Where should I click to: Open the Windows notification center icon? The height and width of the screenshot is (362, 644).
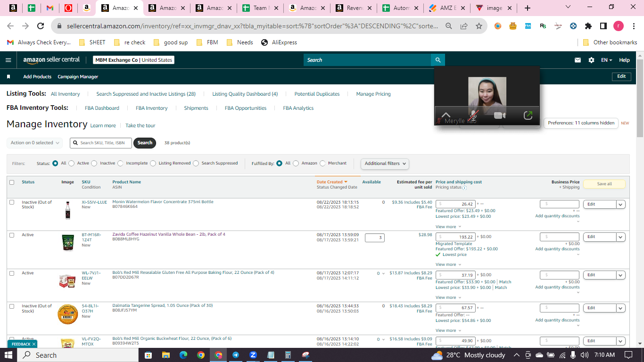click(628, 355)
